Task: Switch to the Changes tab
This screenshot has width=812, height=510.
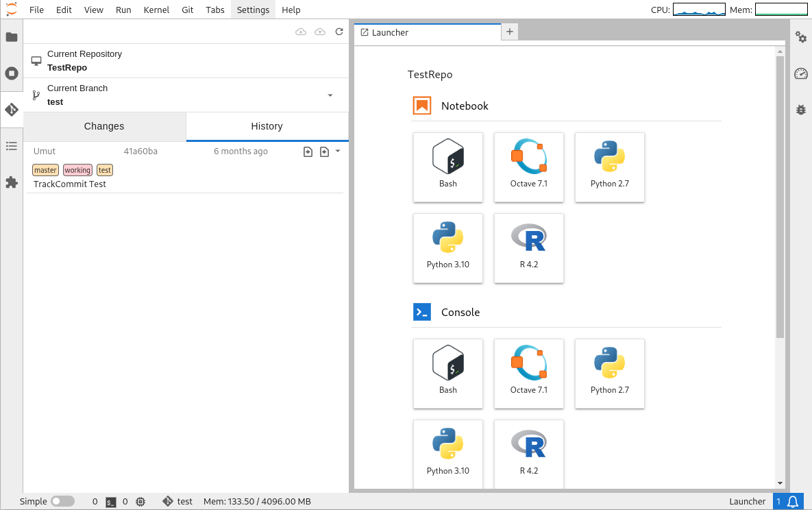Action: click(x=104, y=127)
